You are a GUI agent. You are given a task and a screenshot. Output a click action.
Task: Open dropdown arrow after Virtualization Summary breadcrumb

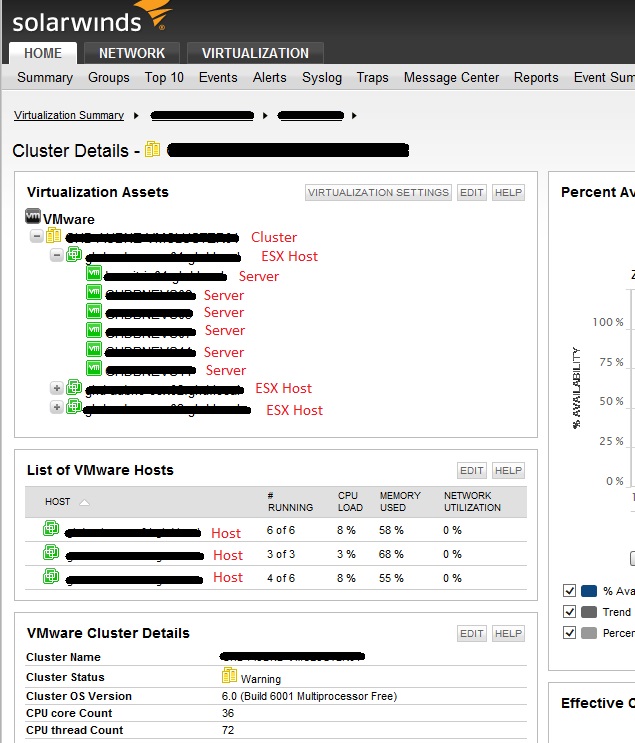[136, 116]
